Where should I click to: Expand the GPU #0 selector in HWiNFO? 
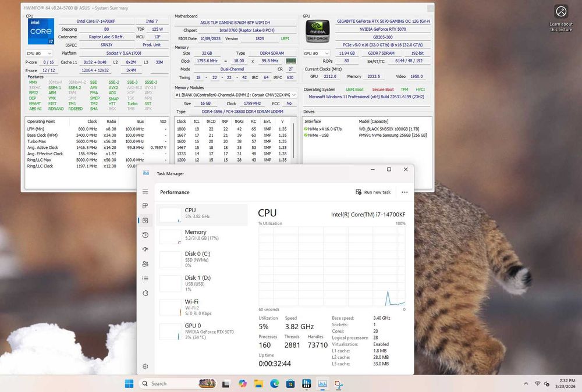click(x=316, y=54)
